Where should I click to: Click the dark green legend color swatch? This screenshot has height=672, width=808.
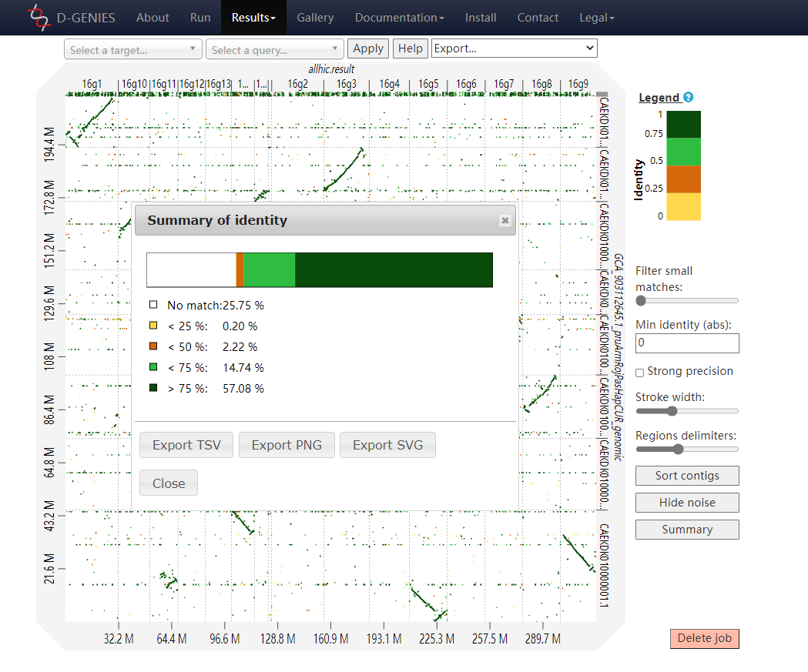[683, 125]
